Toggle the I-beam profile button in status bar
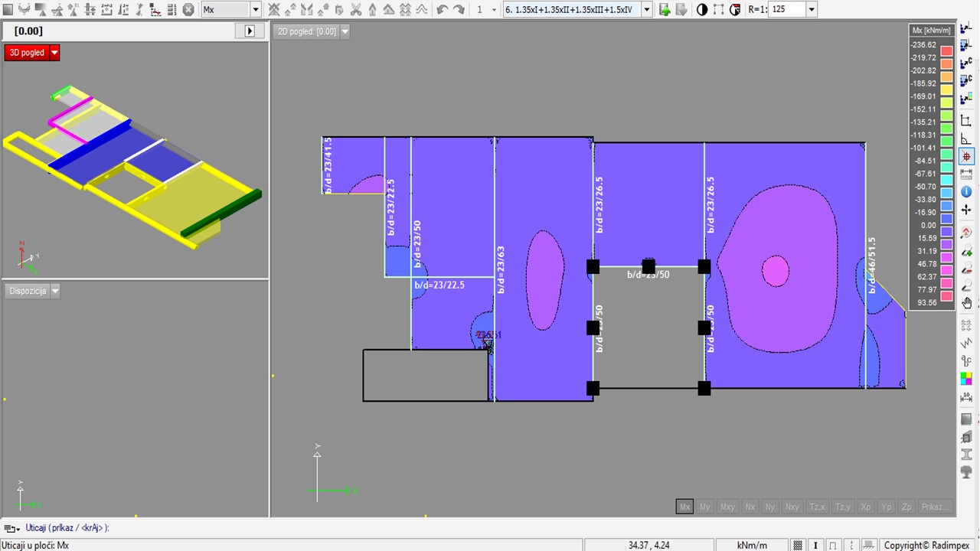980x551 pixels. [x=815, y=545]
